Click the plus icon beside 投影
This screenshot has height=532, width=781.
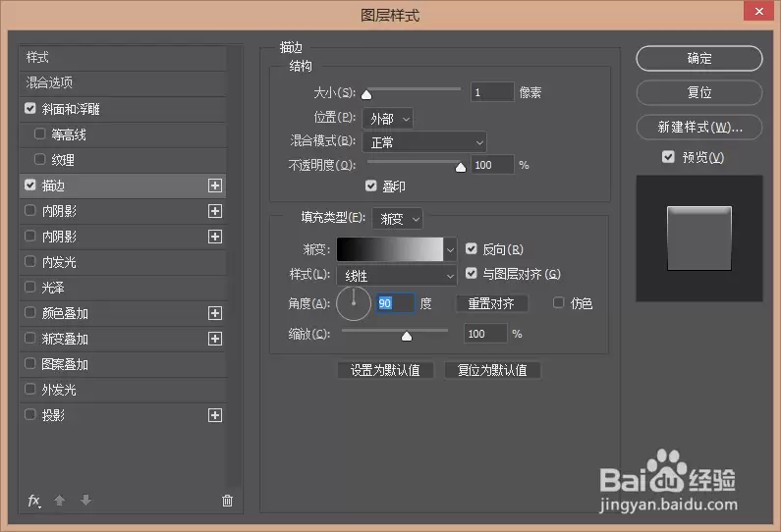coord(215,415)
